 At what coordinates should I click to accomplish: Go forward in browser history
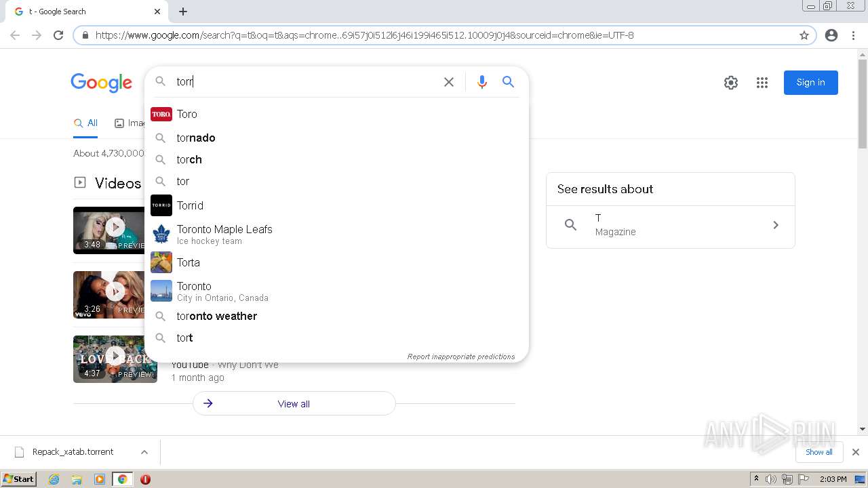37,35
